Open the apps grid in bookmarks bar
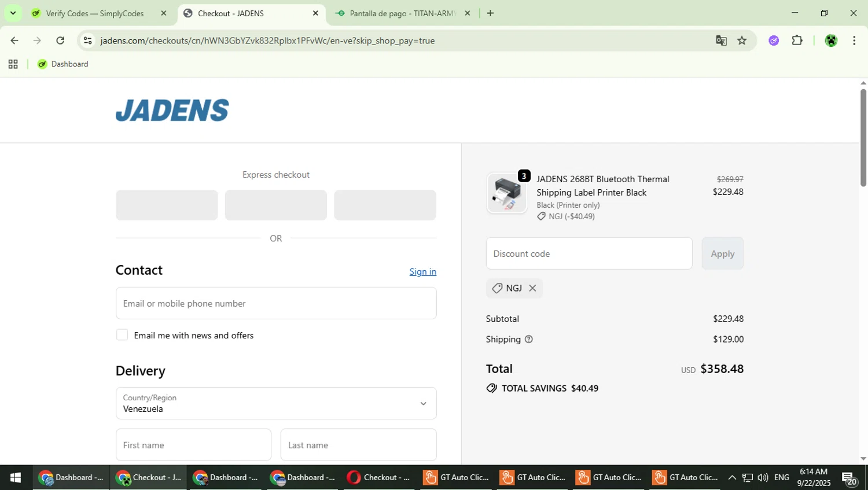Image resolution: width=868 pixels, height=490 pixels. (x=13, y=64)
